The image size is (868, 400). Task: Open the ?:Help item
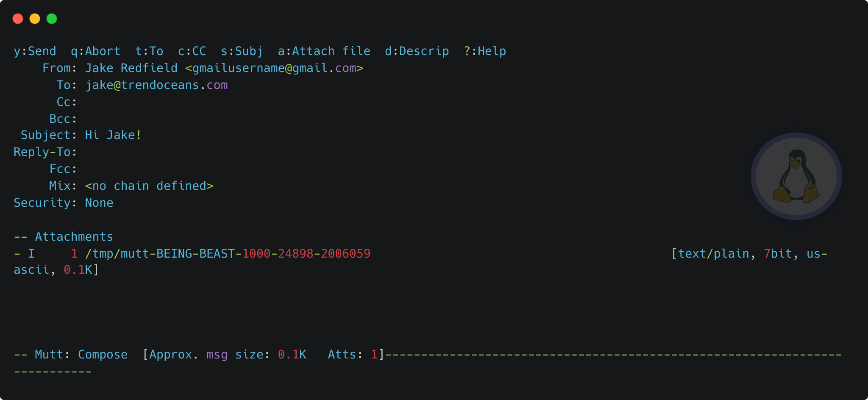(485, 51)
